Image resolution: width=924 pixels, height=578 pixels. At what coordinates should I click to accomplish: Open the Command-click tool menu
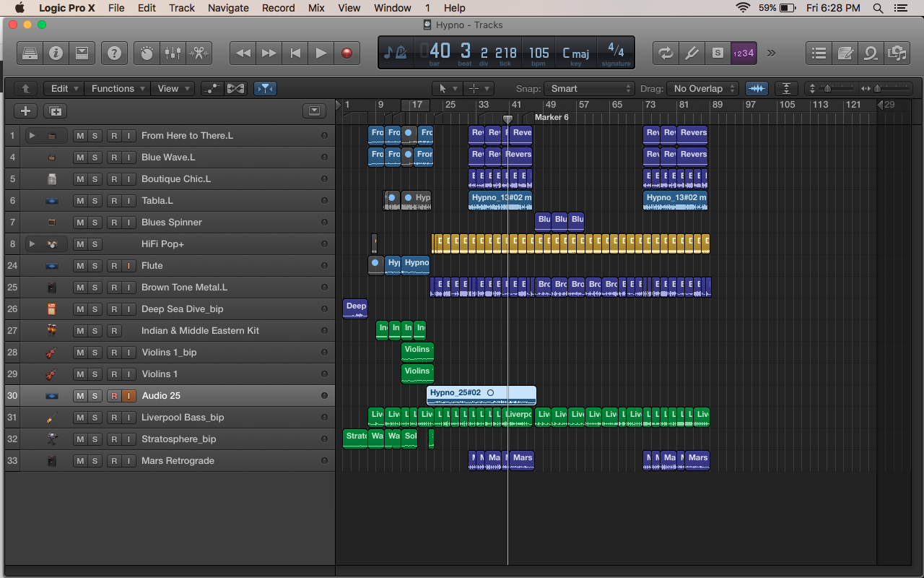tap(479, 89)
